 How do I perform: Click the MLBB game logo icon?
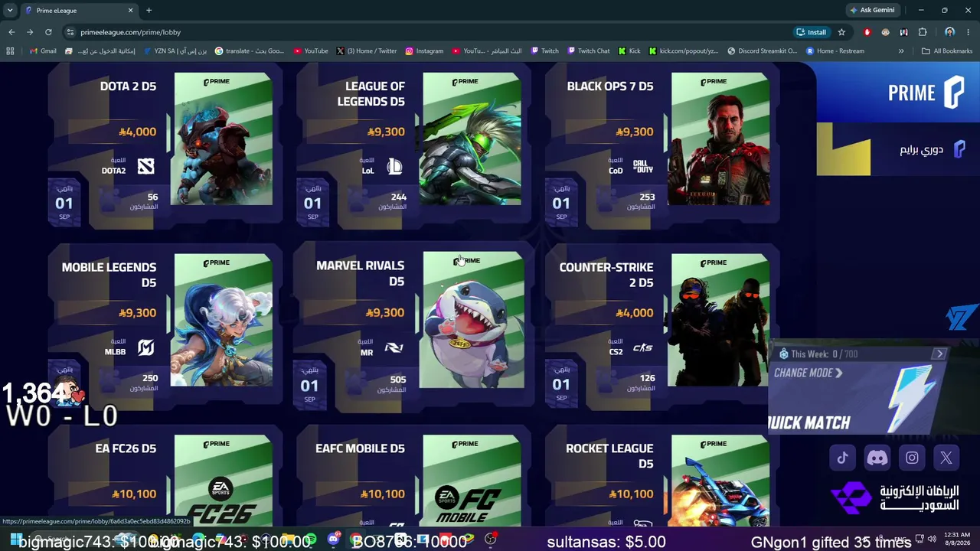[x=145, y=347]
